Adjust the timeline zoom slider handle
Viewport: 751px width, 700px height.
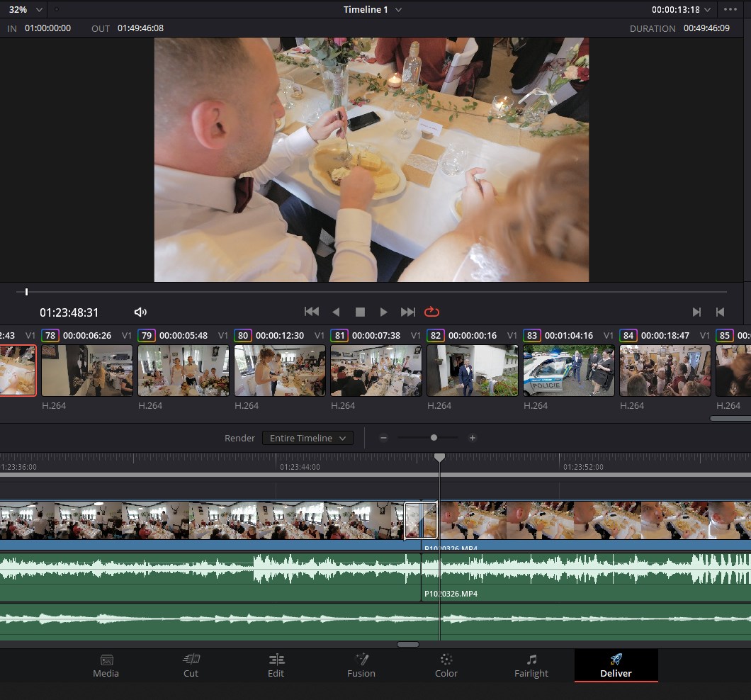434,438
